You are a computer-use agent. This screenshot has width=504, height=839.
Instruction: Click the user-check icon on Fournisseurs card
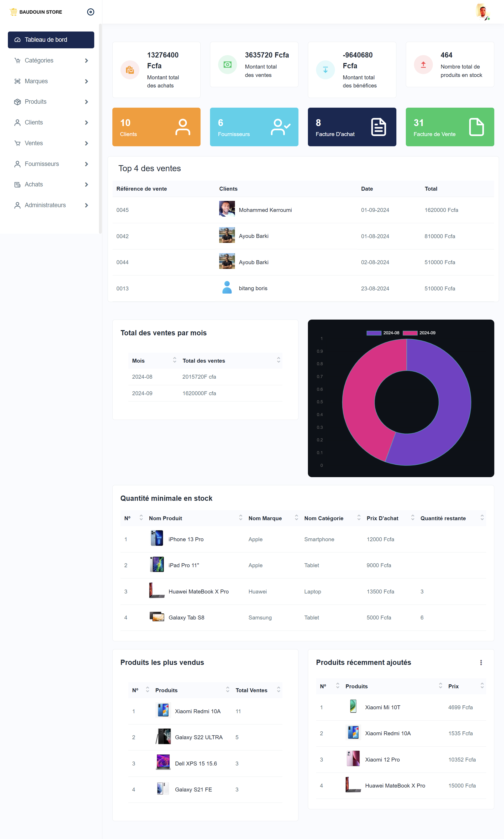[281, 127]
